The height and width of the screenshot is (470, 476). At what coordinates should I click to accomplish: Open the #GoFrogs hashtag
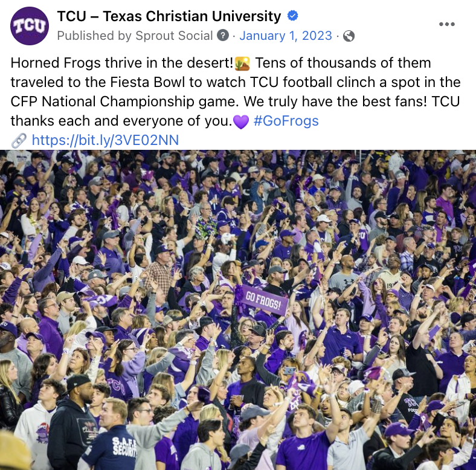click(x=286, y=121)
